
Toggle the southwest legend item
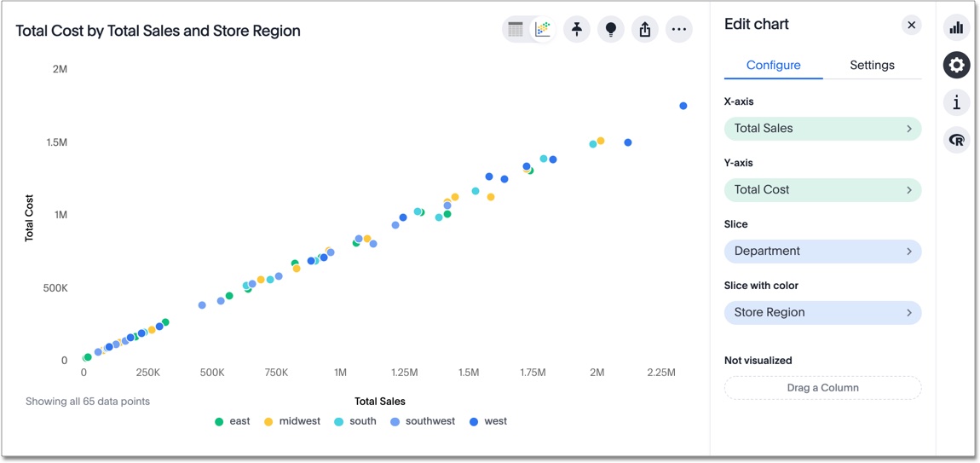(423, 421)
